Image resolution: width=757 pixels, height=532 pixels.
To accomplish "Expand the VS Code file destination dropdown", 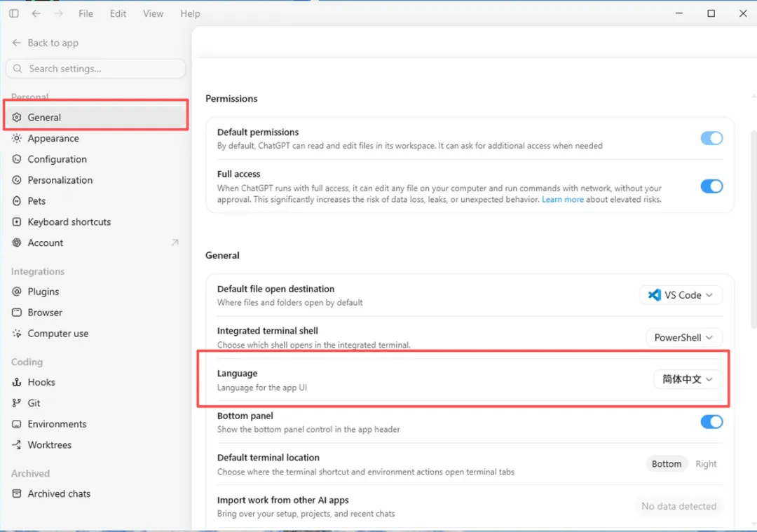I will (x=681, y=295).
